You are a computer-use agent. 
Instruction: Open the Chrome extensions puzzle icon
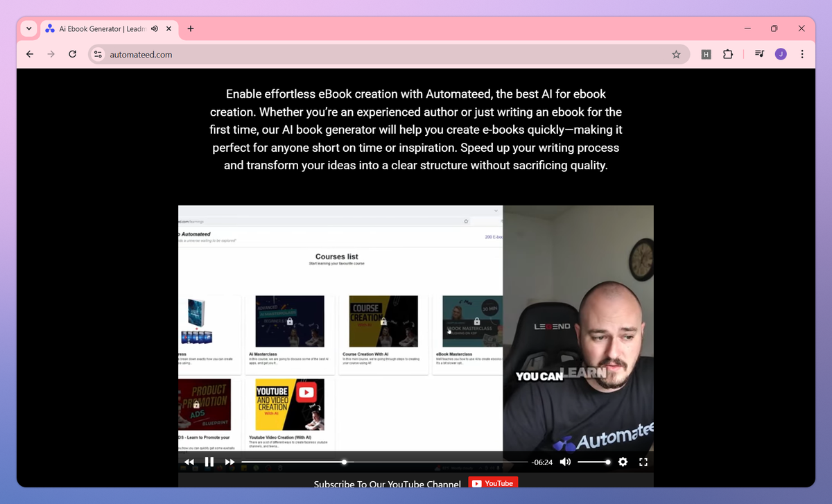(x=727, y=53)
